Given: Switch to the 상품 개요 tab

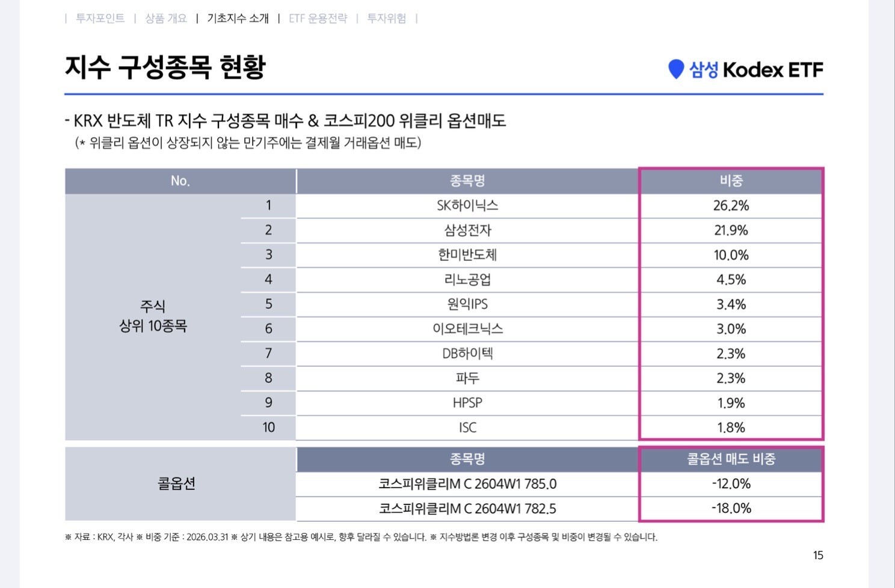Looking at the screenshot, I should [166, 18].
